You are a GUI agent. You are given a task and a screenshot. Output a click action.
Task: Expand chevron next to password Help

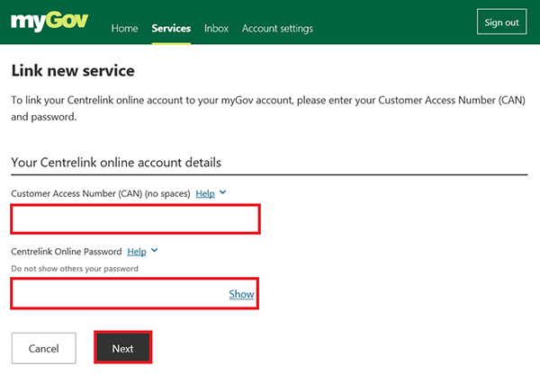point(154,251)
